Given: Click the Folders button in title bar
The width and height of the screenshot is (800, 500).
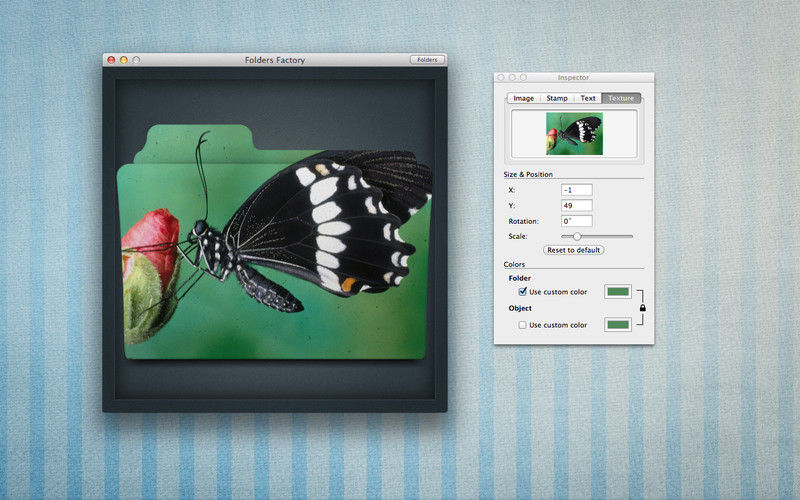Looking at the screenshot, I should (427, 60).
